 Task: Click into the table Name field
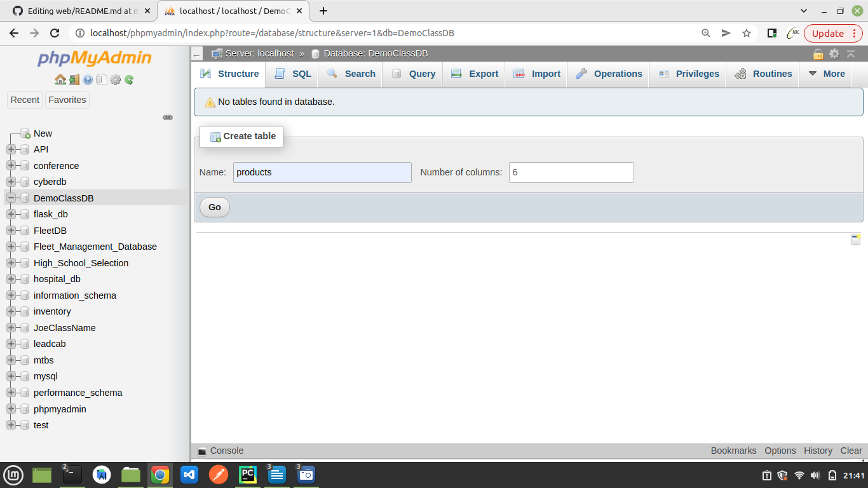(322, 172)
